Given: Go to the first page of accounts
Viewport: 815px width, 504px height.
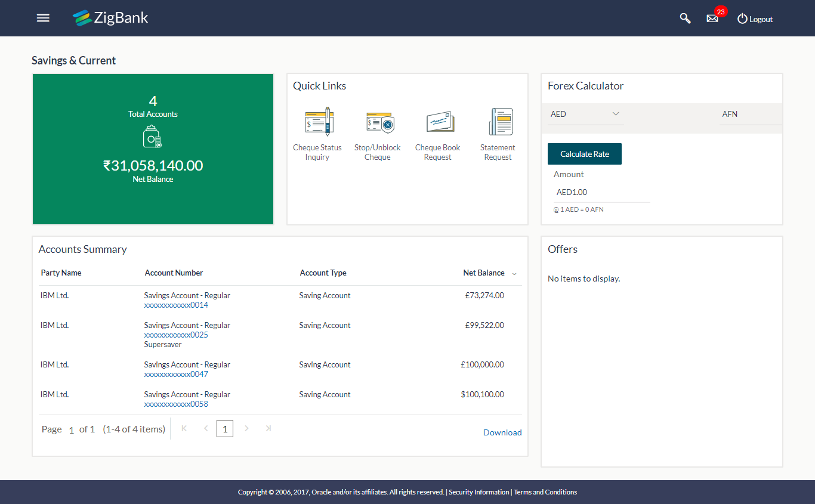Looking at the screenshot, I should pyautogui.click(x=184, y=428).
